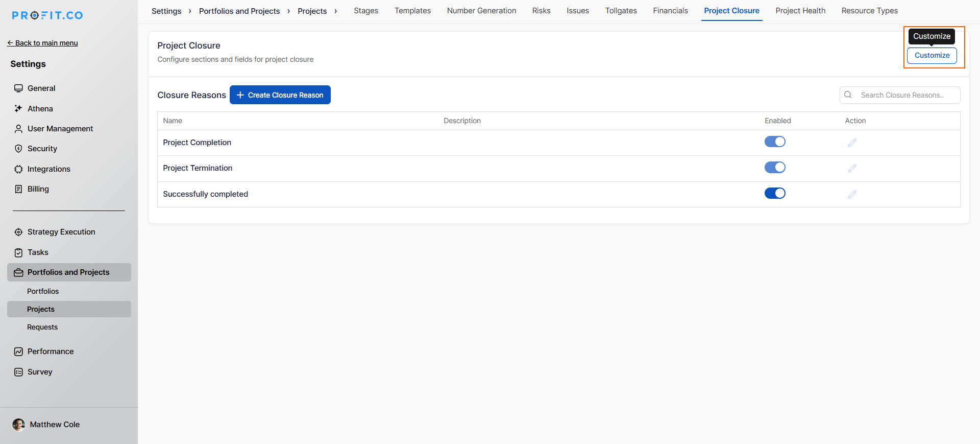
Task: Click the Create Closure Reason button
Action: 280,95
